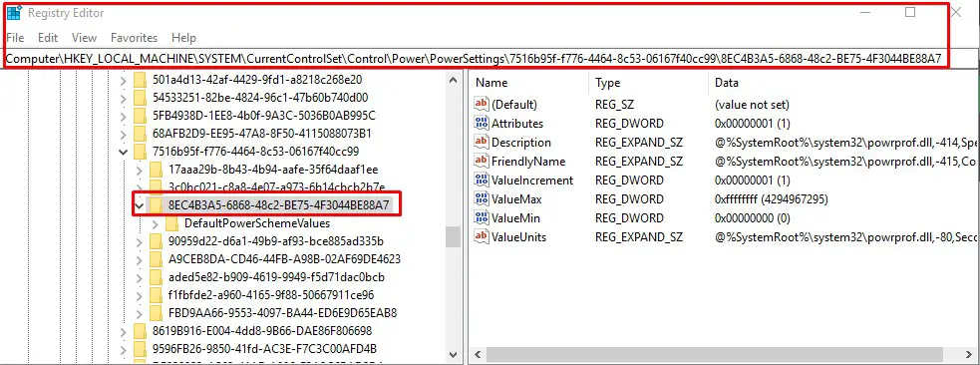Image resolution: width=980 pixels, height=365 pixels.
Task: Click folder icon of 501a4d13-42af-4429-9fd1-a8218c268e20
Action: coord(140,80)
